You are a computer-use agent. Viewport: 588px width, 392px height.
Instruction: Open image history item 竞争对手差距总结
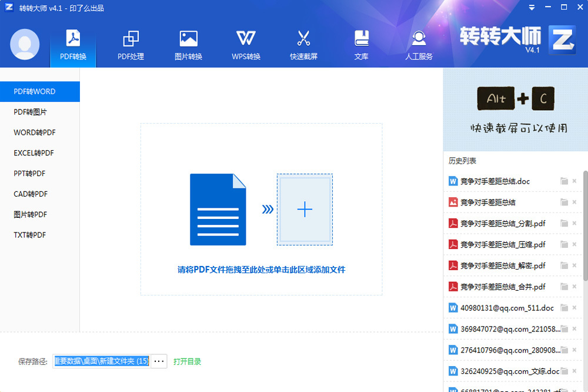(488, 202)
